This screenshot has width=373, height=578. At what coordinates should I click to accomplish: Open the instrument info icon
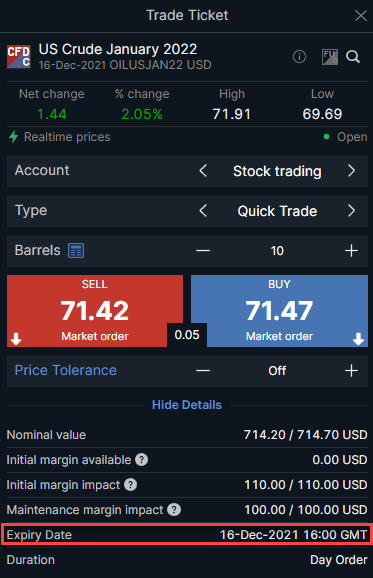(x=299, y=57)
